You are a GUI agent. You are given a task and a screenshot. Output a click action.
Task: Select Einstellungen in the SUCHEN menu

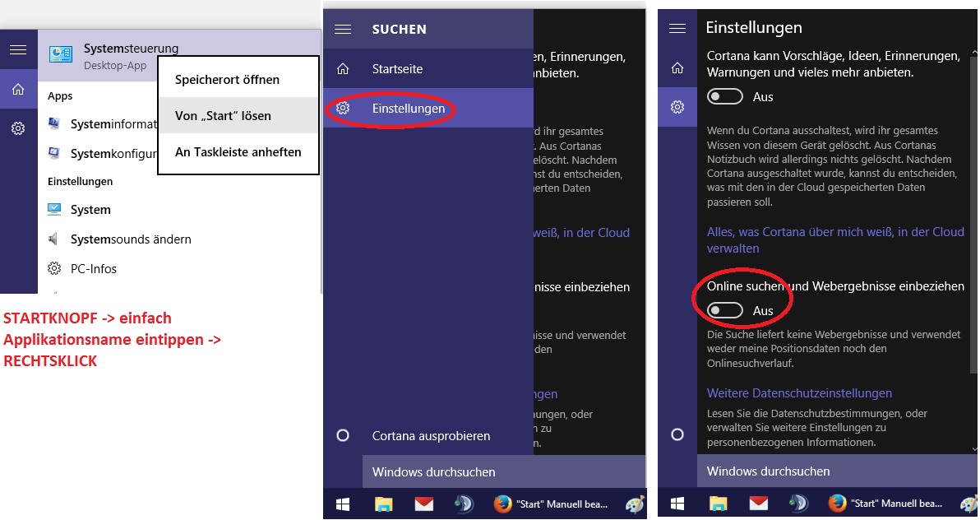pos(429,109)
